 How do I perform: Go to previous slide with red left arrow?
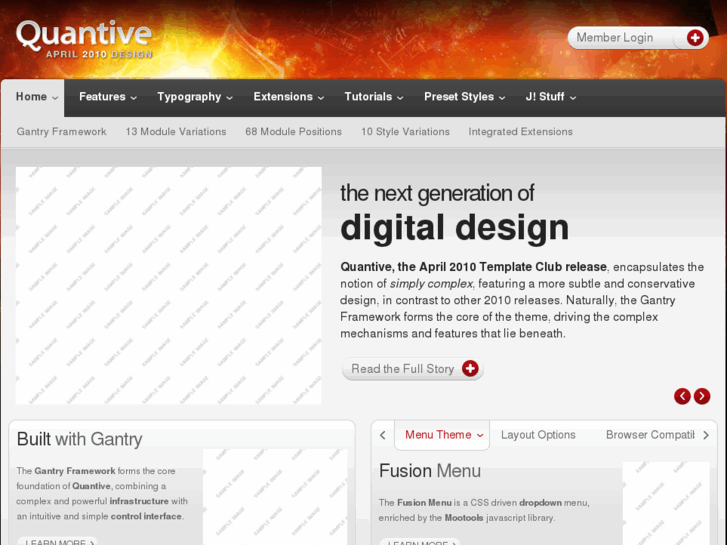682,396
